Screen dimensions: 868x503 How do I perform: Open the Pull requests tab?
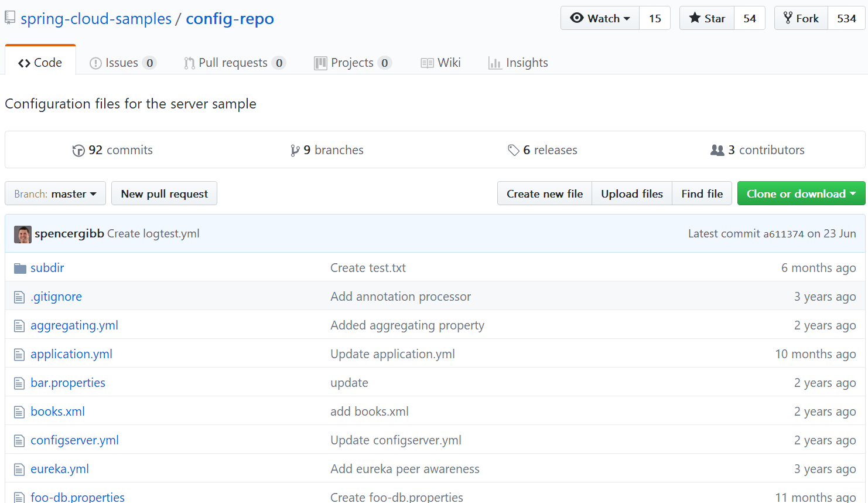tap(235, 63)
